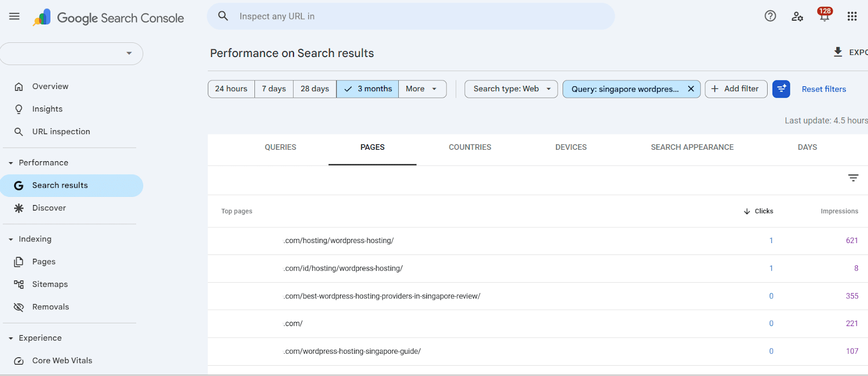Click Reset filters link

(824, 89)
